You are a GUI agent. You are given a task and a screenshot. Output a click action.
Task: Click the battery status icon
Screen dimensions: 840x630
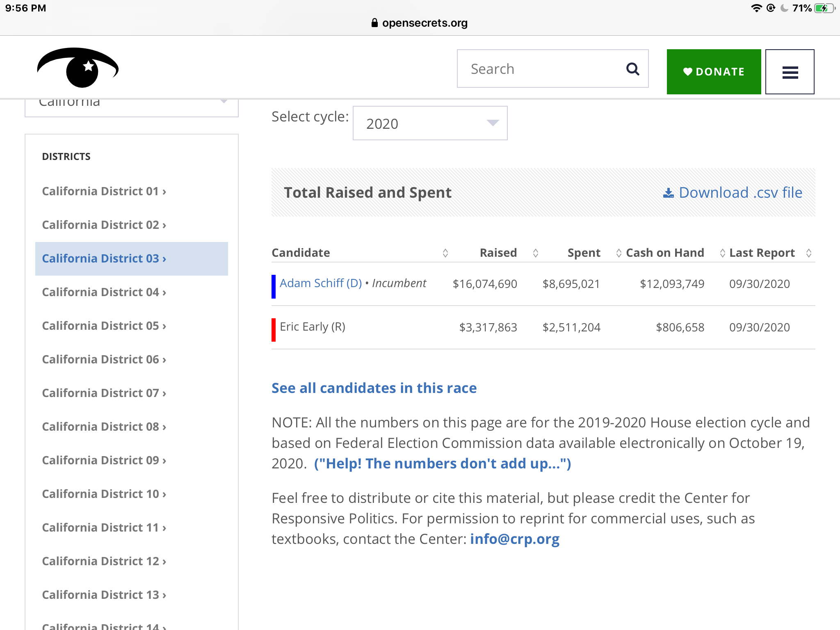(824, 8)
